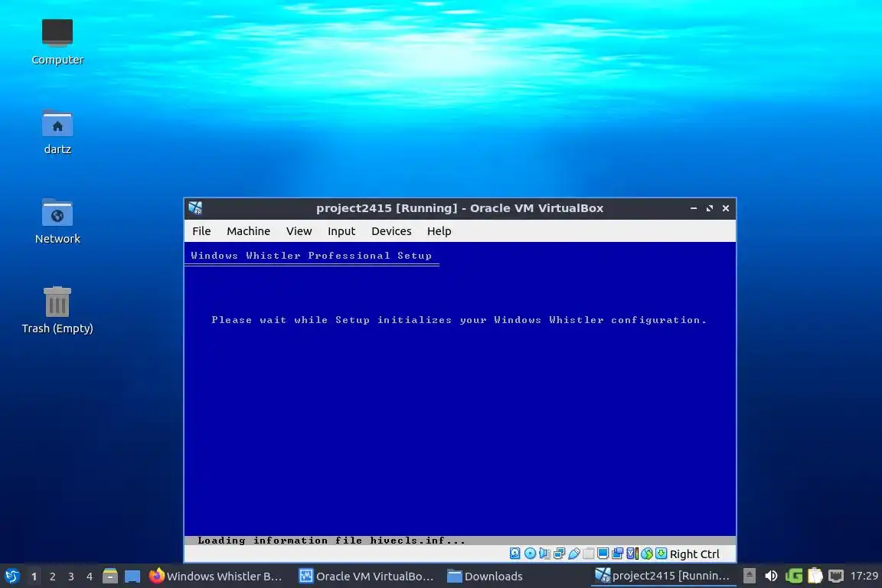This screenshot has width=882, height=588.
Task: Switch to Oracle VM VirtualBox Manager task
Action: tap(367, 577)
